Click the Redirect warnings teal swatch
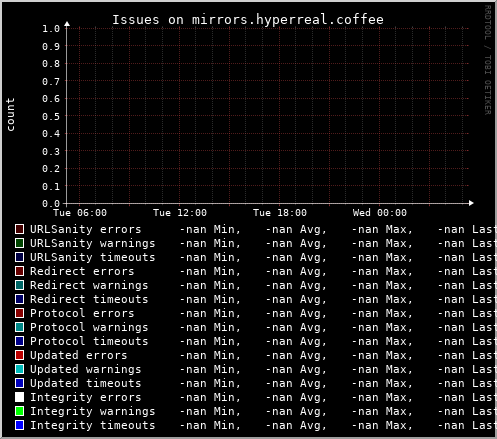Viewport: 497px width, 439px height. click(x=19, y=285)
